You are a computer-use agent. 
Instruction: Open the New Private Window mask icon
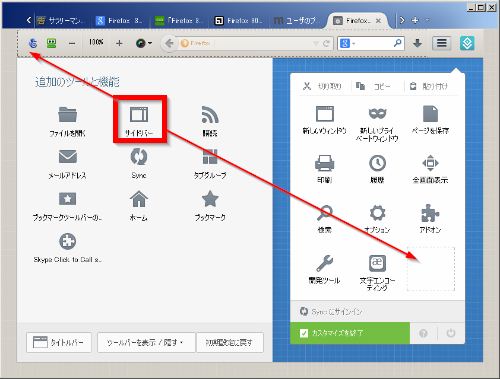click(x=377, y=114)
